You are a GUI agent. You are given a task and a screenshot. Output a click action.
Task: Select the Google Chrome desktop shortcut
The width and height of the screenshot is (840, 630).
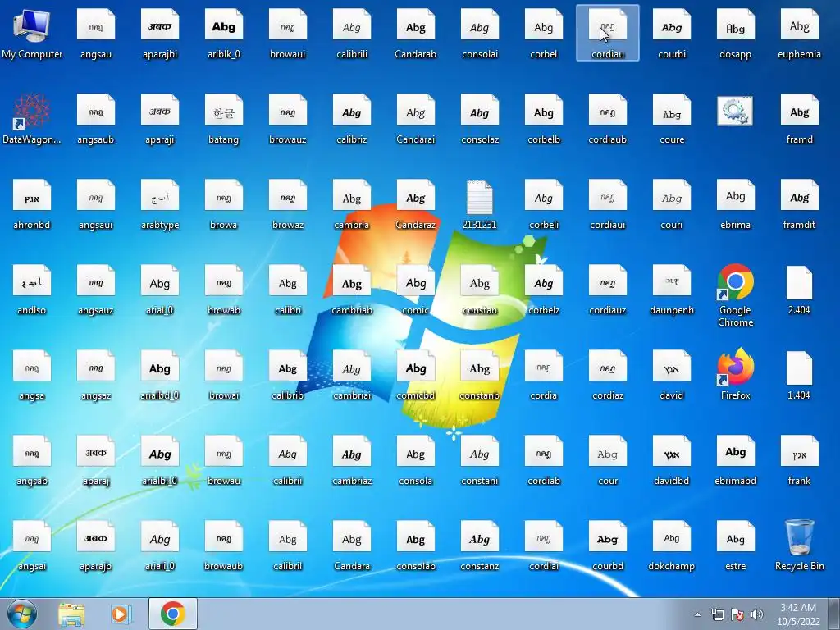735,295
